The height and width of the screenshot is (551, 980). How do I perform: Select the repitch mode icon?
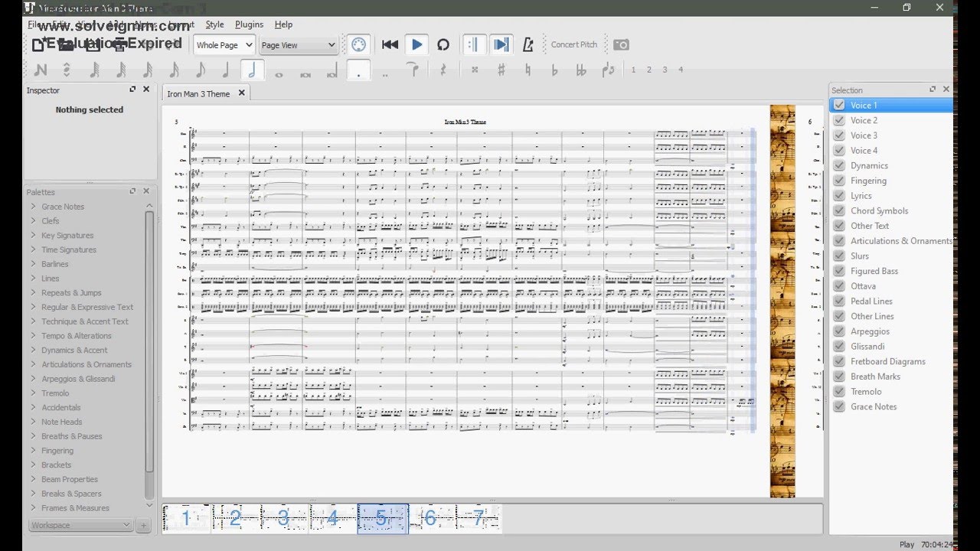67,70
